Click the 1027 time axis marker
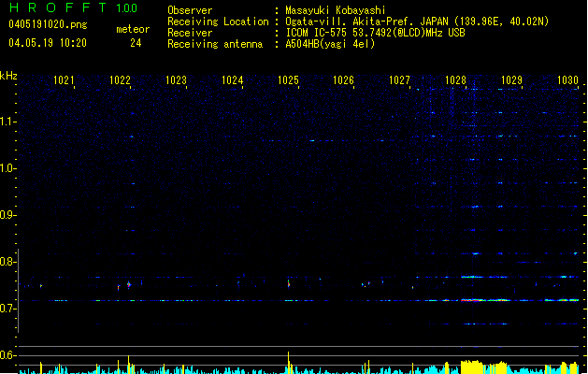The width and height of the screenshot is (588, 374). pyautogui.click(x=399, y=80)
